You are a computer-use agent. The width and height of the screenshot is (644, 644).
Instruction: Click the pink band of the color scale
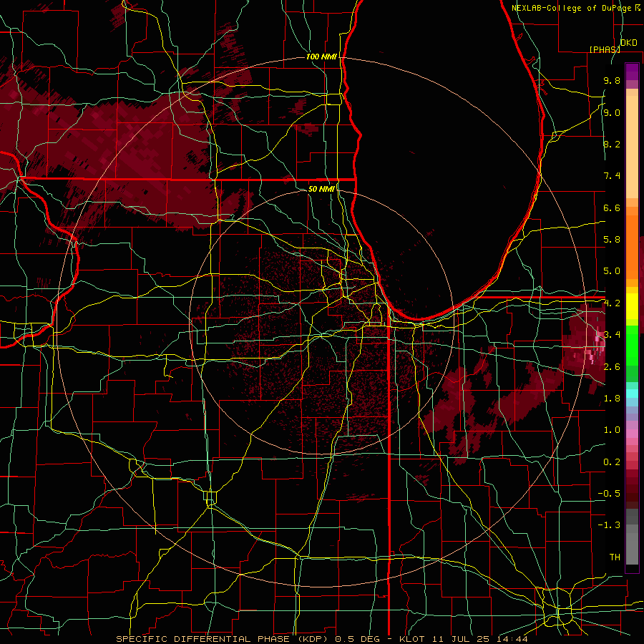[x=632, y=434]
